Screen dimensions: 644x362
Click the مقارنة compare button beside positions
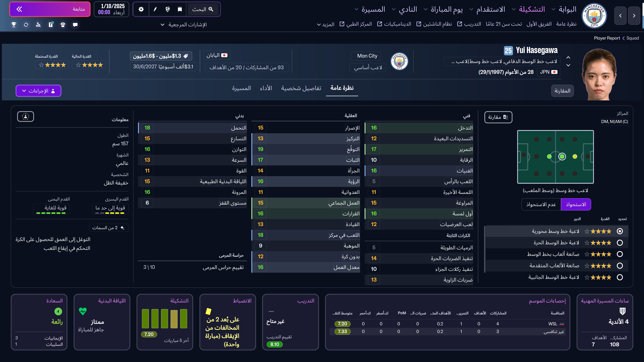(498, 117)
